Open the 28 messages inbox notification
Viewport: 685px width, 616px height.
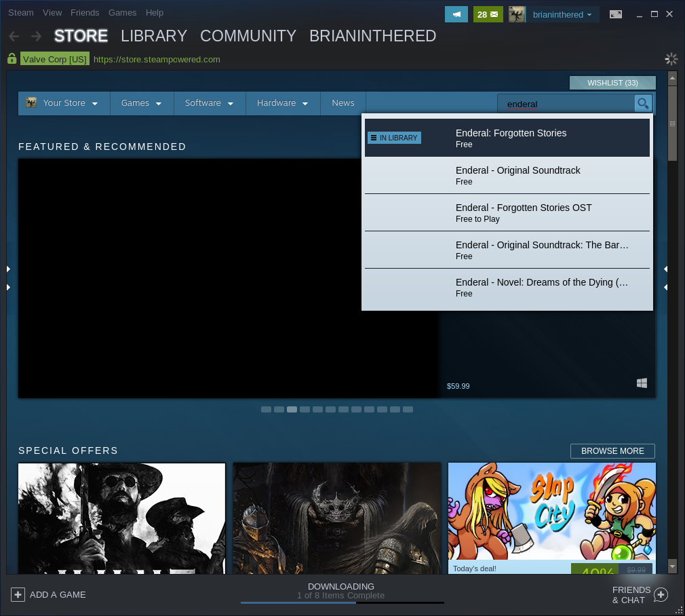pos(488,14)
